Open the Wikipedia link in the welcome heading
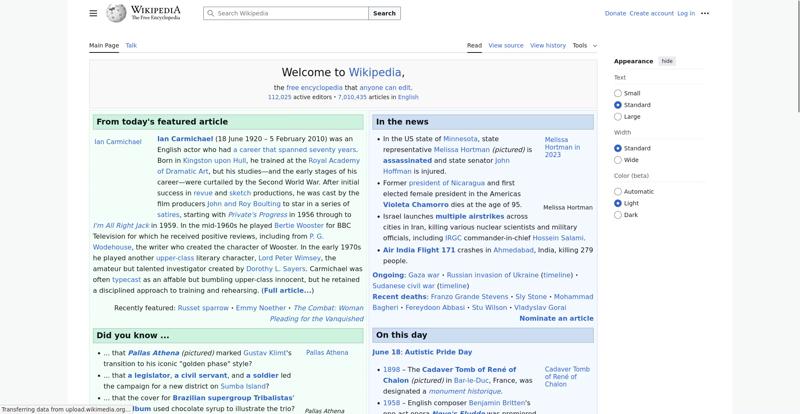 375,72
